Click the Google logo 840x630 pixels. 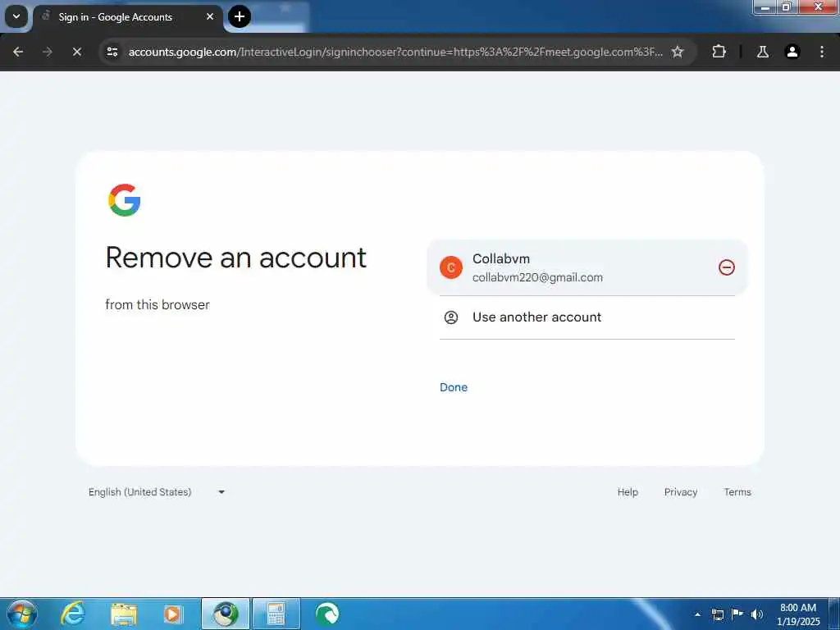[125, 200]
